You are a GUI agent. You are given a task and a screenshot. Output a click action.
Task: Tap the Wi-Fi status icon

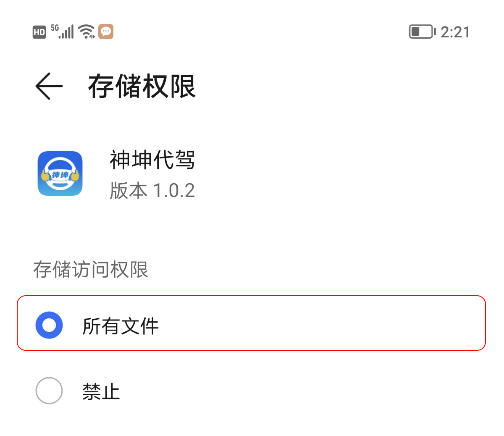coord(87,32)
